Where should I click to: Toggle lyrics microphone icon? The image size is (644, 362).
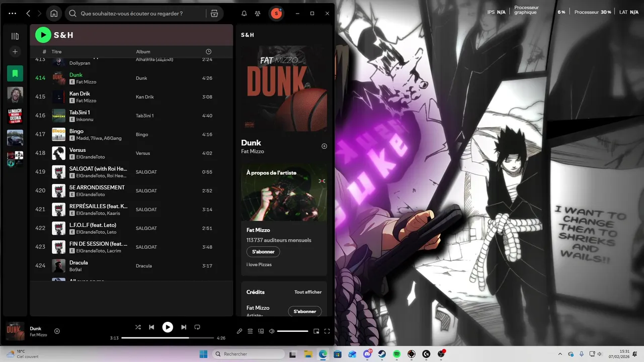pos(239,331)
